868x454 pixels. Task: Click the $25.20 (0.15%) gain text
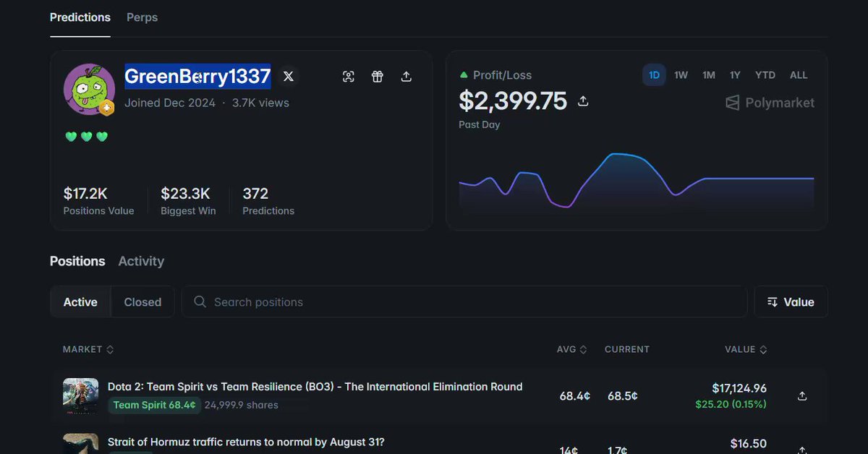(x=731, y=404)
